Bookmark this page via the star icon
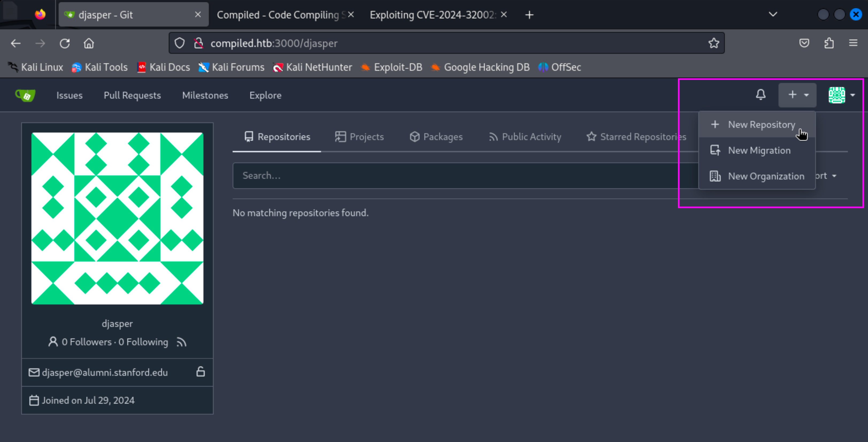Viewport: 868px width, 442px height. 713,43
